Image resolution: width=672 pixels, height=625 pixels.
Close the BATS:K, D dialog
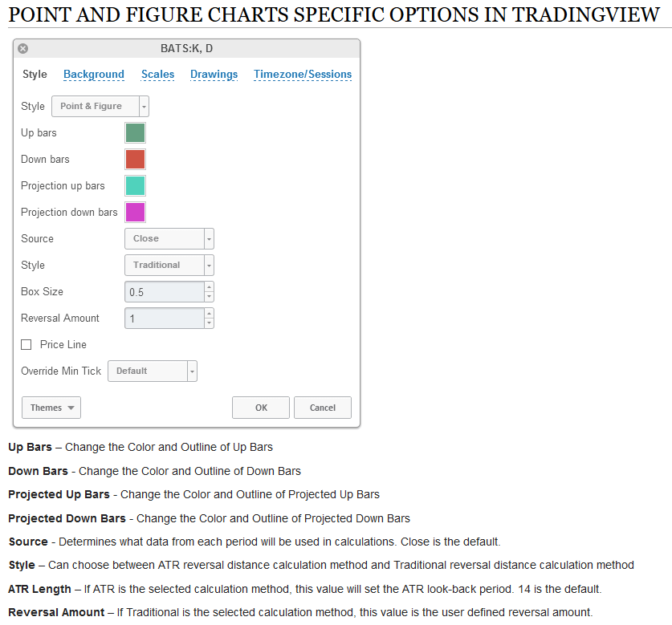pyautogui.click(x=23, y=49)
